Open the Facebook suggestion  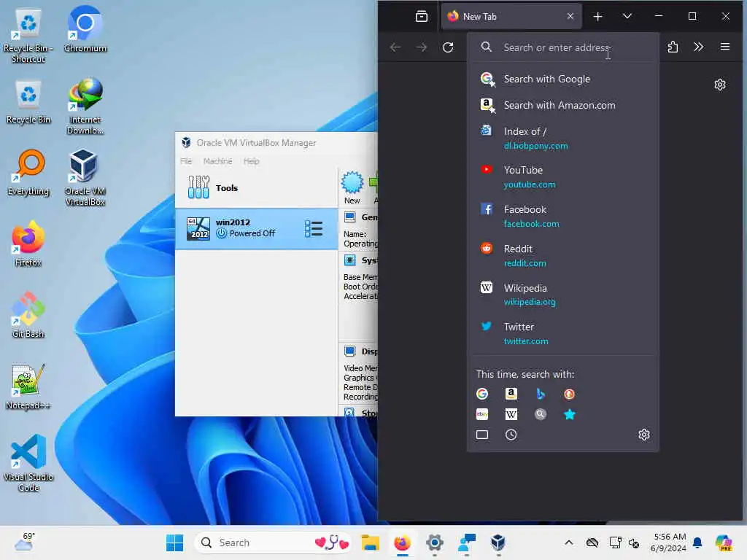point(562,216)
